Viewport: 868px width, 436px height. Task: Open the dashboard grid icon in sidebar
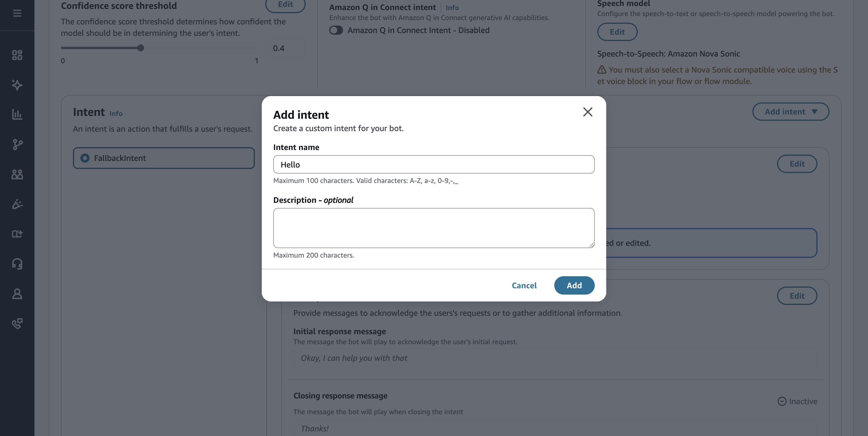click(17, 55)
